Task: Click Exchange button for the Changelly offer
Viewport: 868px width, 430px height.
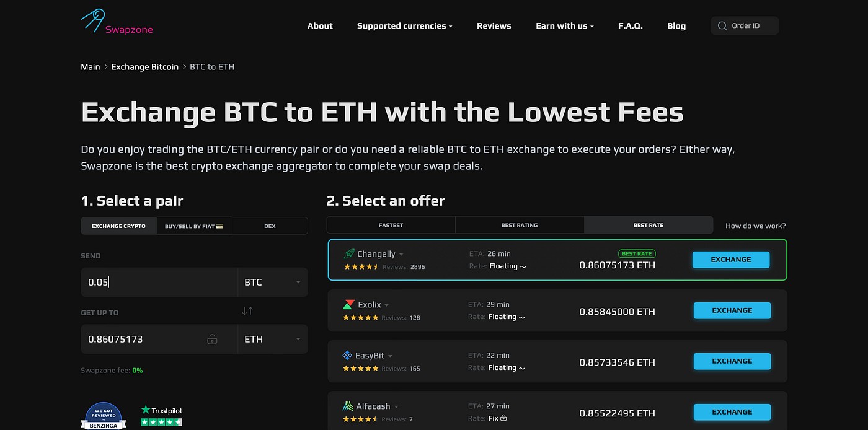Action: pyautogui.click(x=731, y=260)
